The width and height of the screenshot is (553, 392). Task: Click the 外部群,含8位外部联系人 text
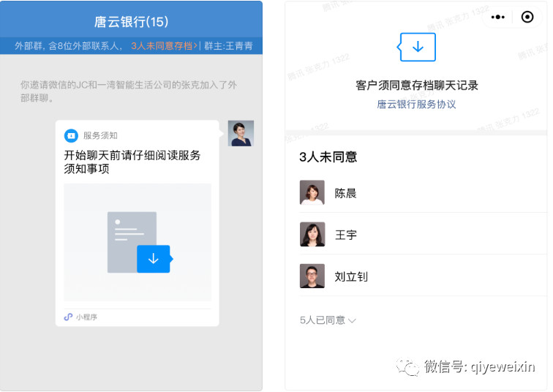tap(69, 46)
